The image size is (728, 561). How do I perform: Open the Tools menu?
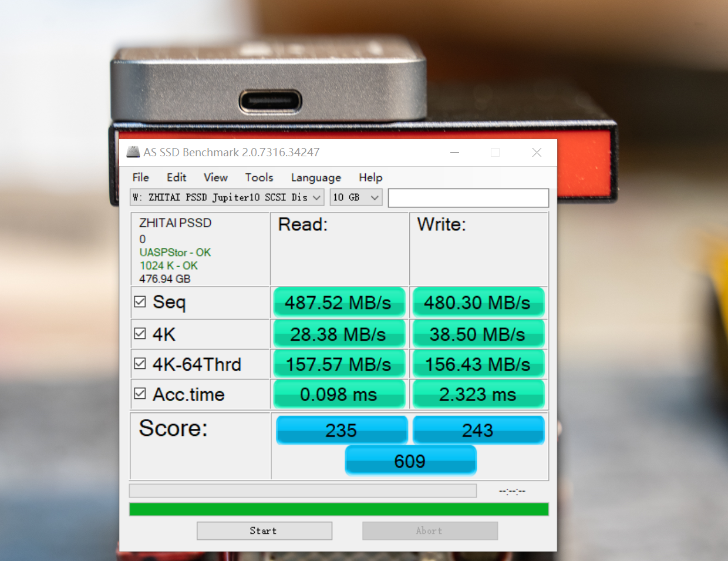pyautogui.click(x=259, y=177)
